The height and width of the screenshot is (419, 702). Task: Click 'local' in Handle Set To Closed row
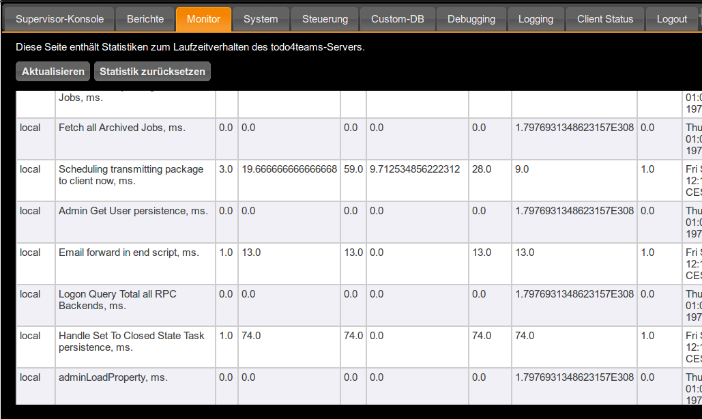point(30,336)
